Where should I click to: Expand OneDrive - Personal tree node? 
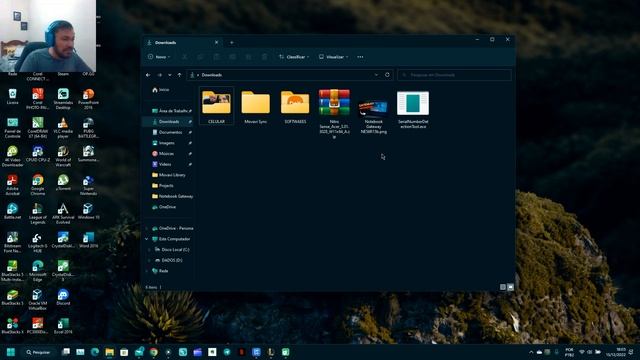(x=147, y=228)
